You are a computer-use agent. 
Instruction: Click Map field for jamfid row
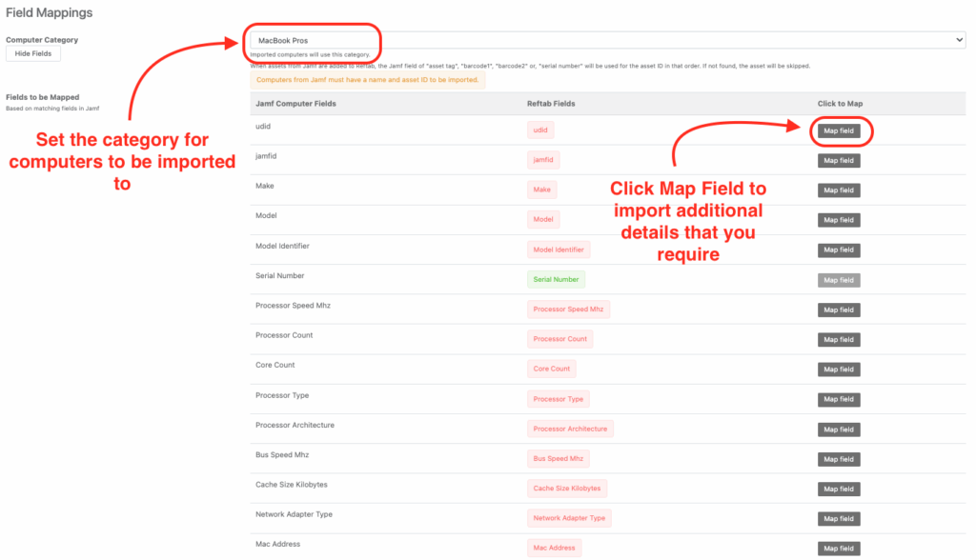[839, 161]
